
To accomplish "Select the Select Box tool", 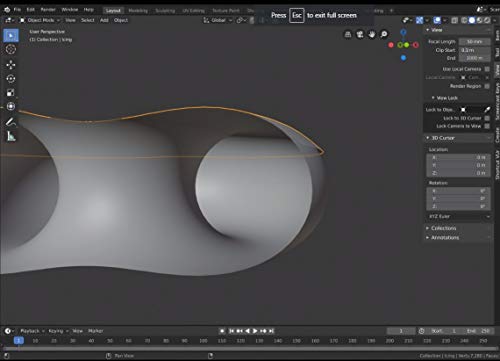I will [11, 36].
